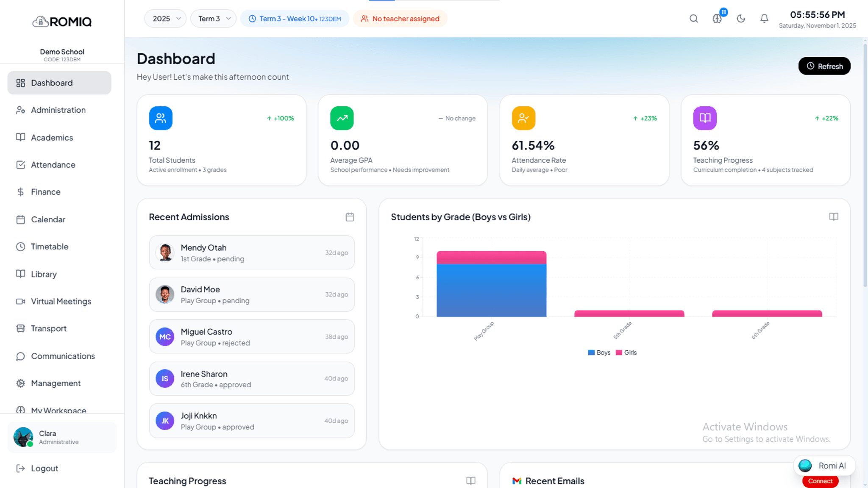This screenshot has height=488, width=868.
Task: Click the No teacher assigned alert
Action: [x=400, y=18]
